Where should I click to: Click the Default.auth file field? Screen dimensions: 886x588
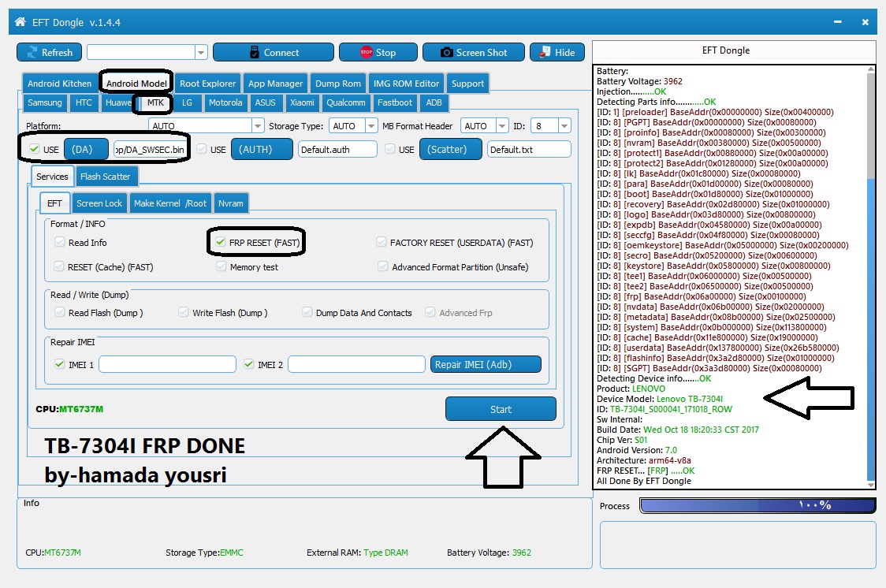[337, 149]
